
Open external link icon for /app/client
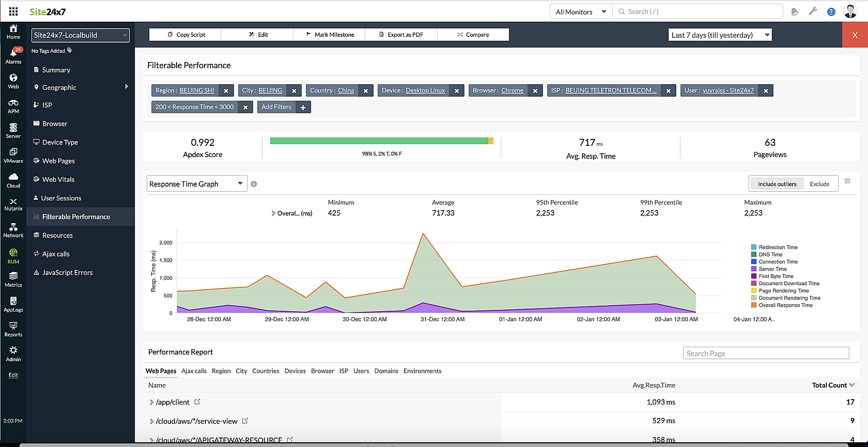(x=197, y=402)
